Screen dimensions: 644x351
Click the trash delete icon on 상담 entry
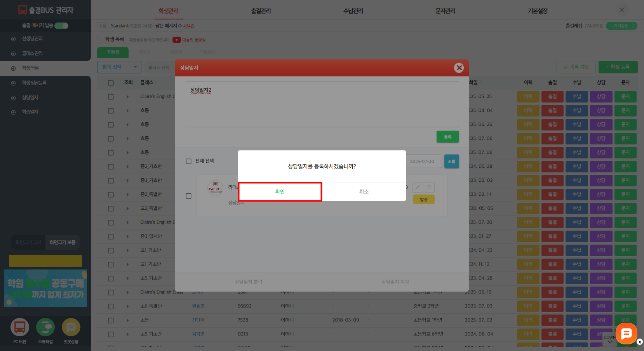429,187
